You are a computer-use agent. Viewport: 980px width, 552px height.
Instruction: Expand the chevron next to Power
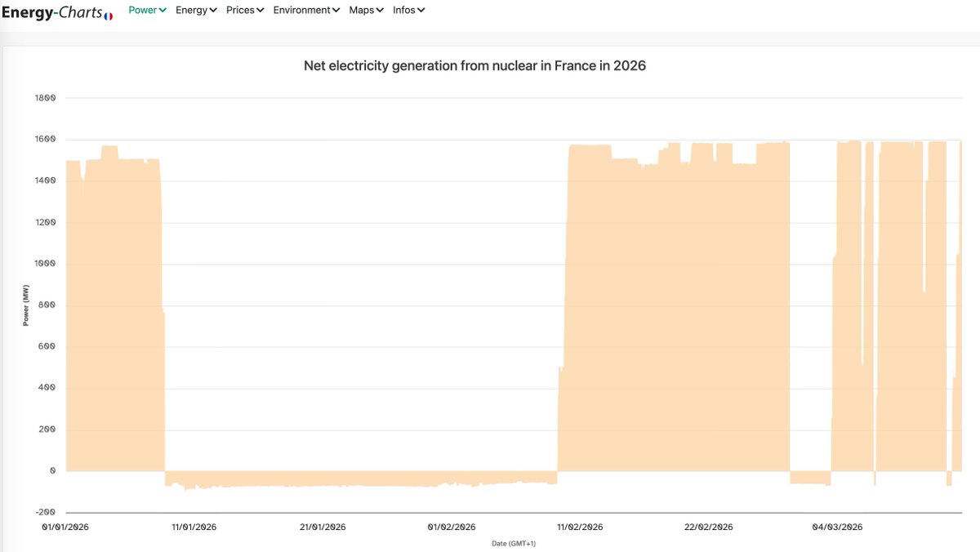(163, 11)
